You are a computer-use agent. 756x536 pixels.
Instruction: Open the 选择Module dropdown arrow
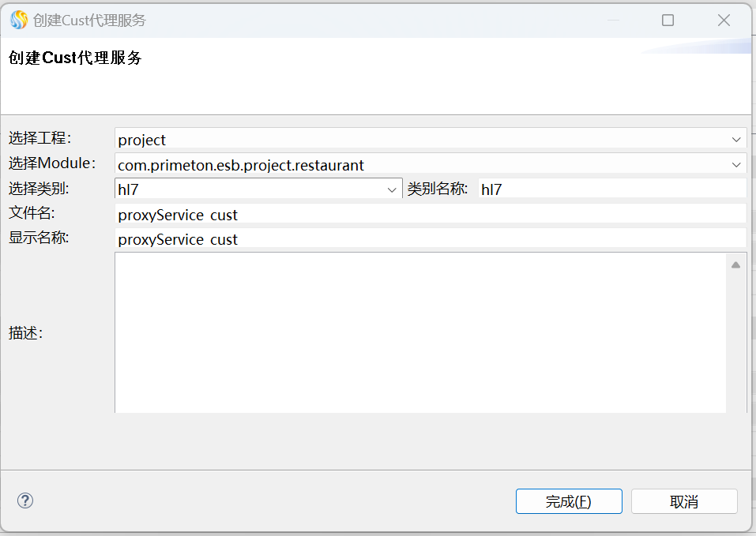pyautogui.click(x=736, y=165)
